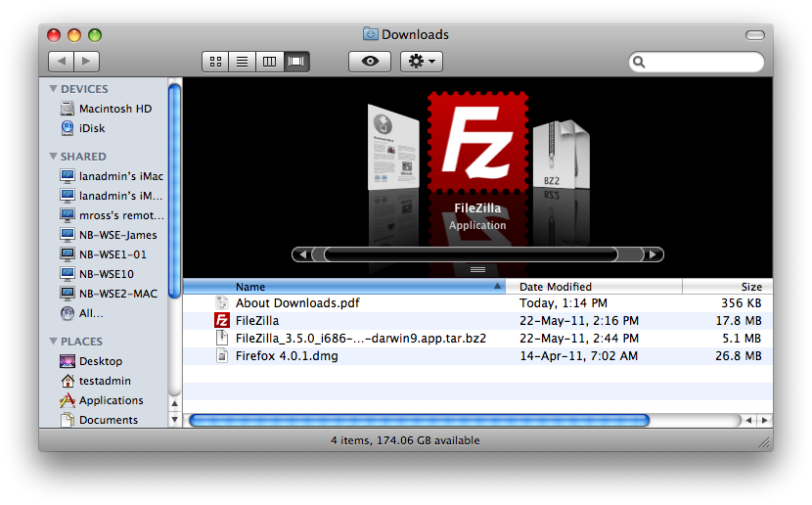Click the FileZilla row app icon
Screen dimensions: 812x505
[222, 321]
